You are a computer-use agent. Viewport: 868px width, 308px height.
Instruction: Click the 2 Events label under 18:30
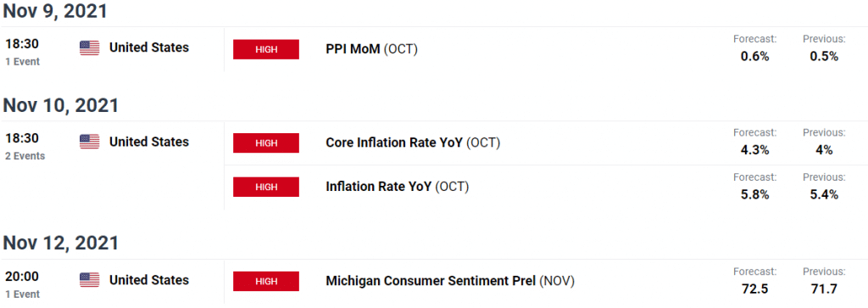click(25, 156)
